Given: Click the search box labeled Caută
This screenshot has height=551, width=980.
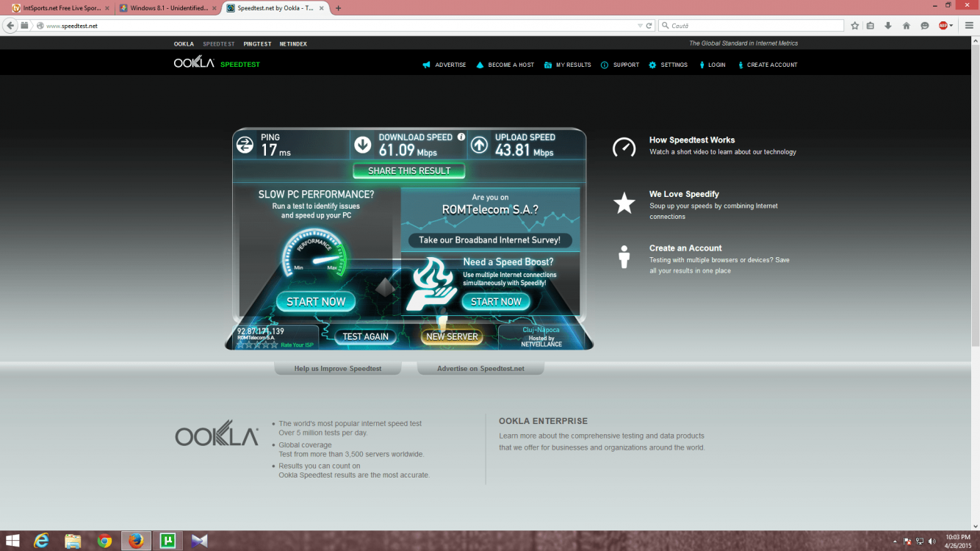Looking at the screenshot, I should click(x=751, y=26).
